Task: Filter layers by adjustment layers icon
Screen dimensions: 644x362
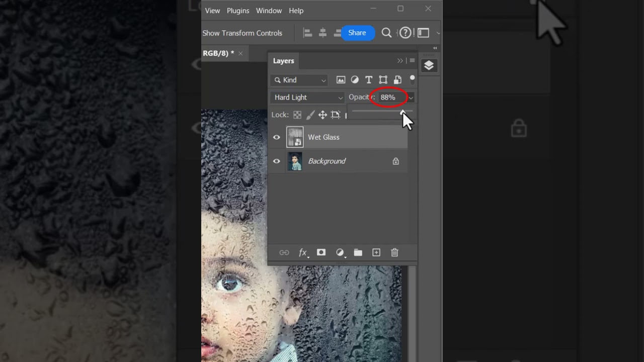Action: (355, 80)
